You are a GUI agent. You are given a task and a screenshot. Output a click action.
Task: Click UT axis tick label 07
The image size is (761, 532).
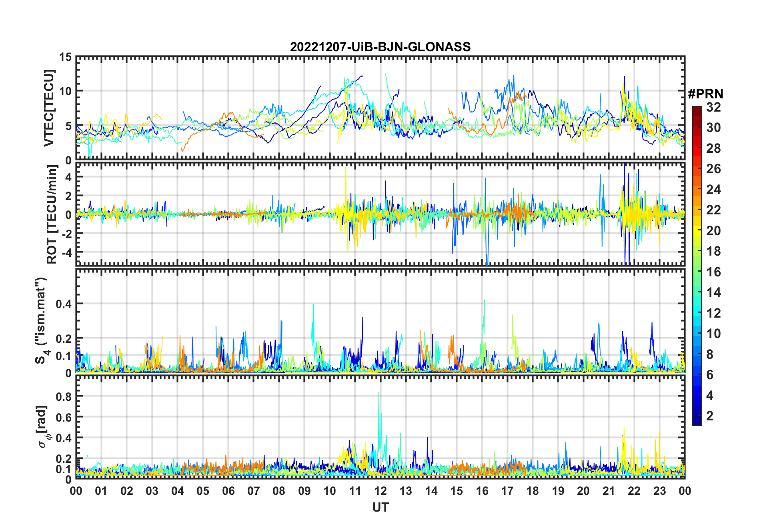coord(254,491)
